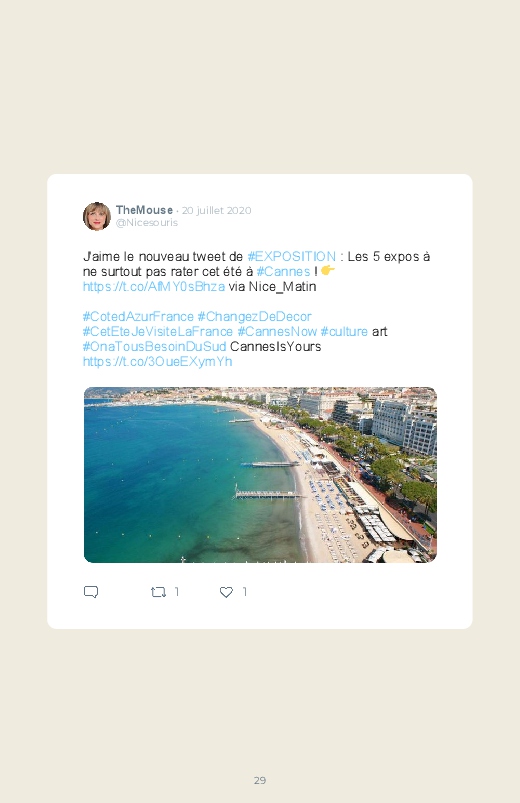The image size is (520, 803).
Task: Click the reply speech bubble icon
Action: tap(91, 592)
